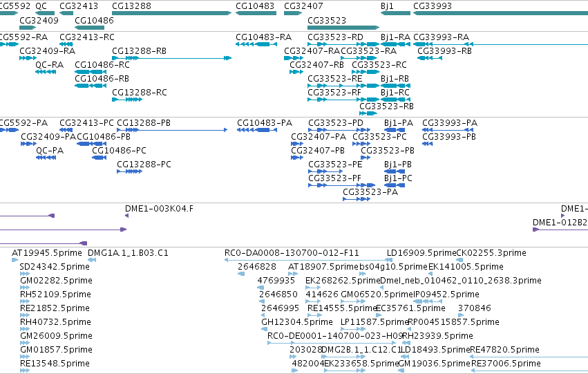Click protein Bj1-PA

coord(395,130)
